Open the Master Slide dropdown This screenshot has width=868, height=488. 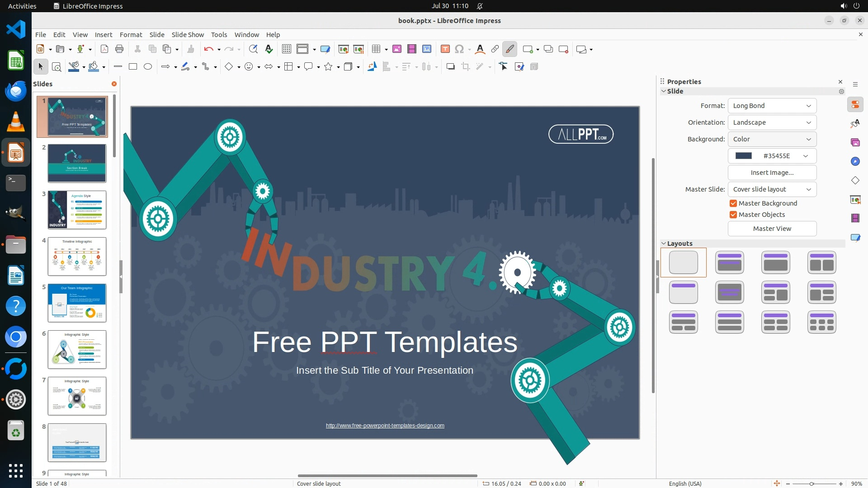772,189
